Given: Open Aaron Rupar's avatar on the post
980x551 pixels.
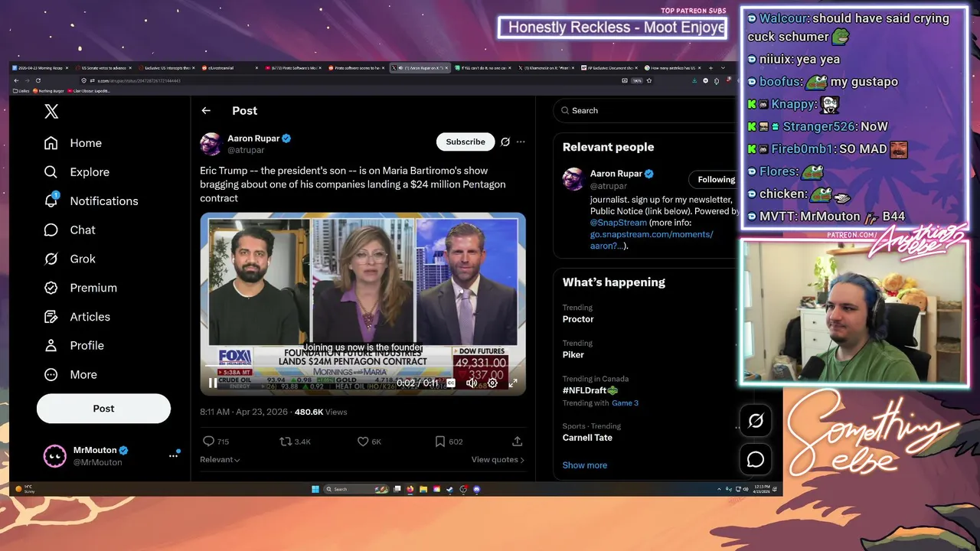Looking at the screenshot, I should pos(211,144).
